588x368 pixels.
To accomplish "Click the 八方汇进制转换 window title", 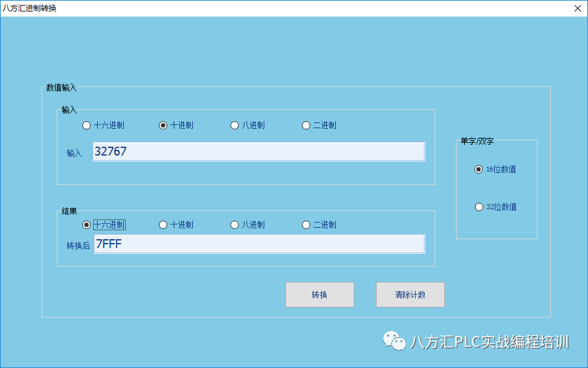I will click(29, 8).
